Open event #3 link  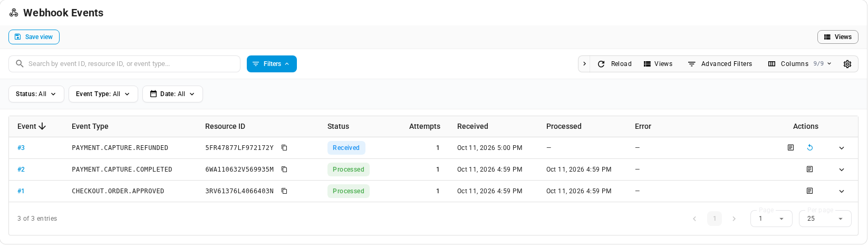tap(21, 148)
